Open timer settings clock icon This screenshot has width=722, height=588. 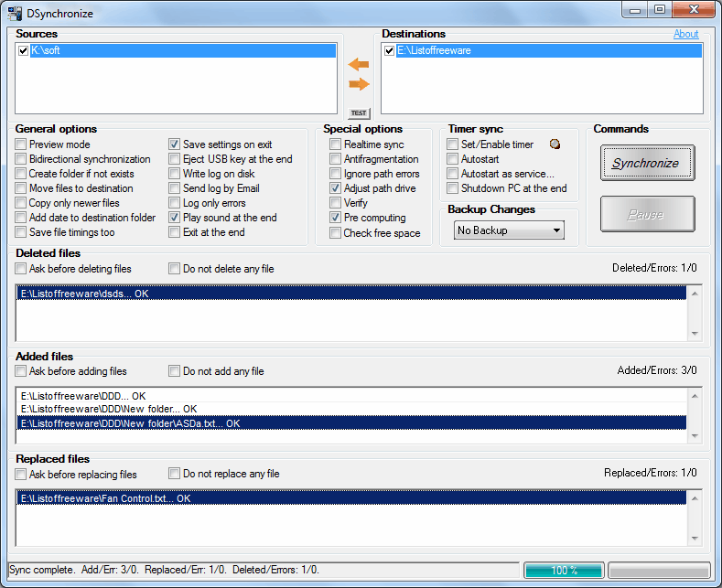click(x=555, y=144)
